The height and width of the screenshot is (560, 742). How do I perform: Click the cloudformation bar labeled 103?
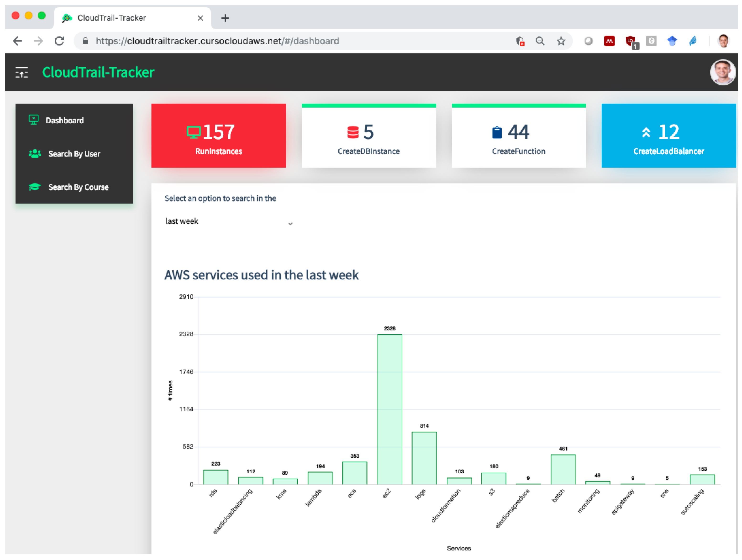point(459,481)
